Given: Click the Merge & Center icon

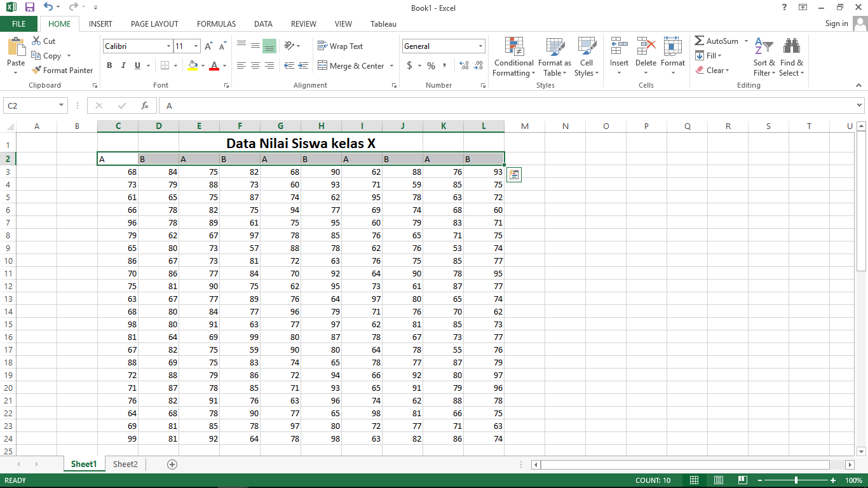Looking at the screenshot, I should pos(351,66).
